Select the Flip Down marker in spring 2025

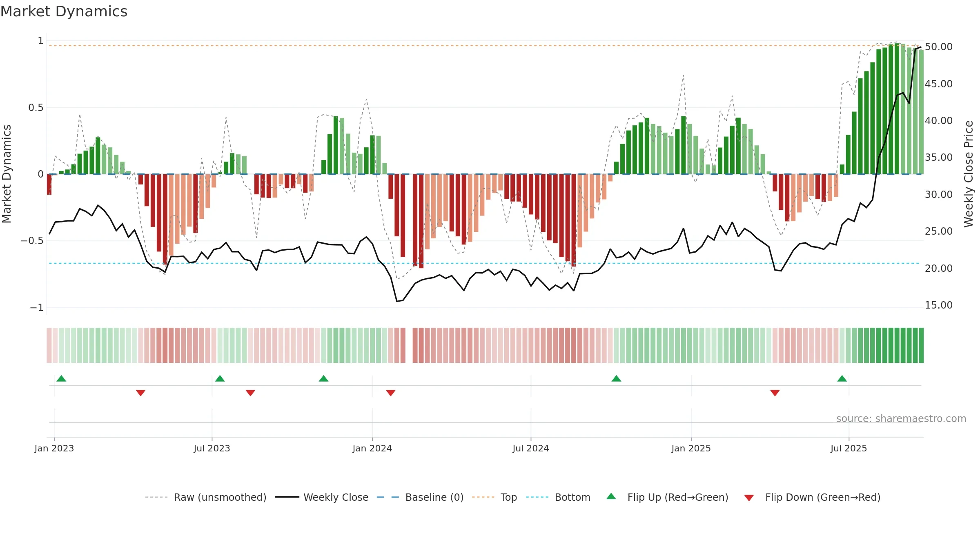775,393
